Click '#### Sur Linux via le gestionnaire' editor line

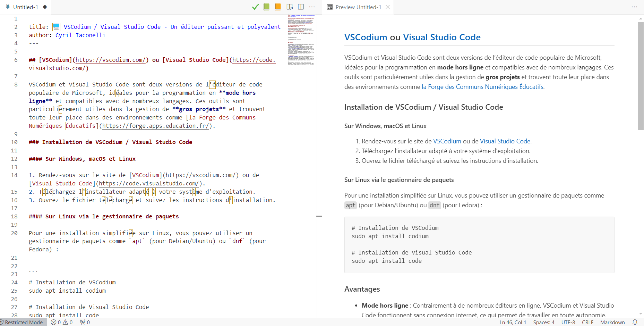104,216
